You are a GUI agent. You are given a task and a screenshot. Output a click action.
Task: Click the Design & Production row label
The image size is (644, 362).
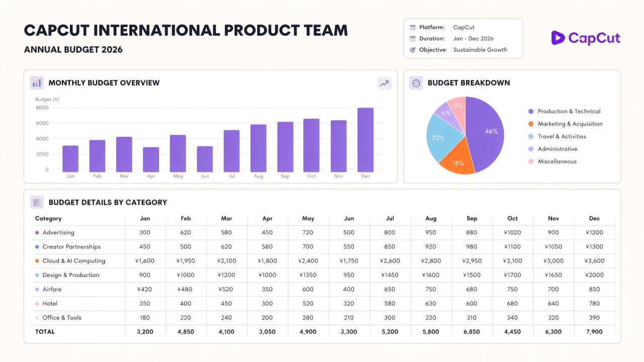click(71, 275)
